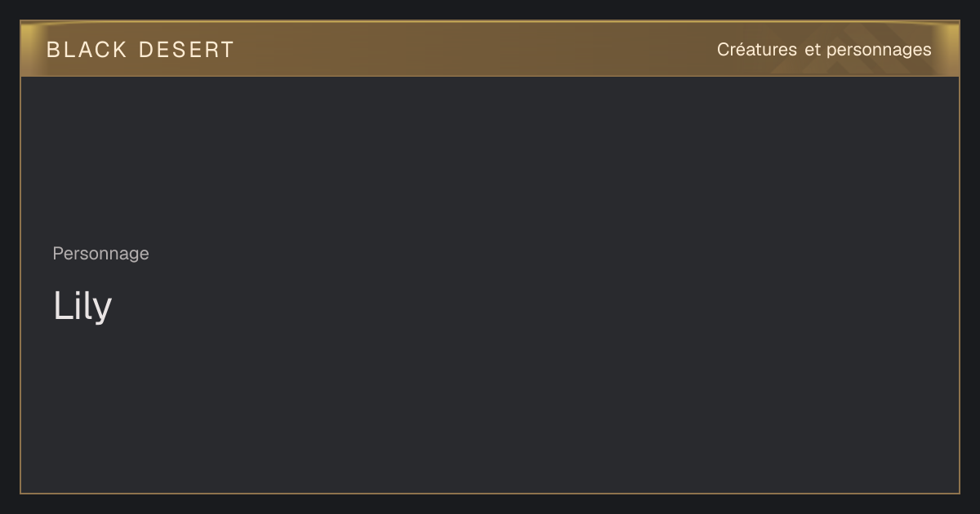
Task: Click the word personnages in header
Action: 879,51
